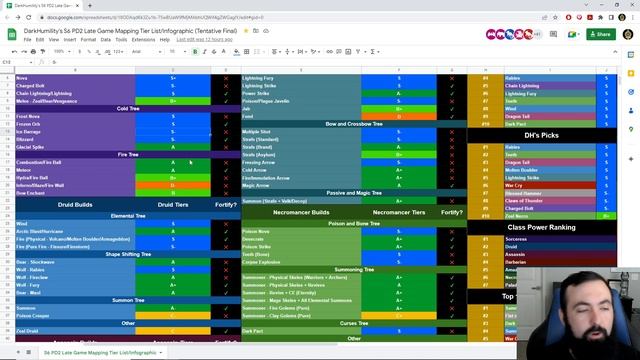Image resolution: width=640 pixels, height=360 pixels.
Task: Toggle italic formatting
Action: [204, 52]
